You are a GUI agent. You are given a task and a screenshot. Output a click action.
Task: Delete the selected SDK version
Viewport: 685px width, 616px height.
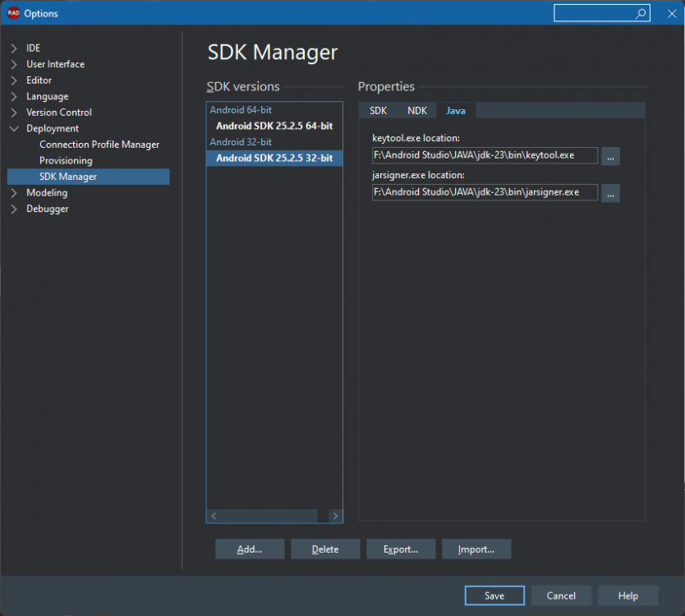coord(325,549)
